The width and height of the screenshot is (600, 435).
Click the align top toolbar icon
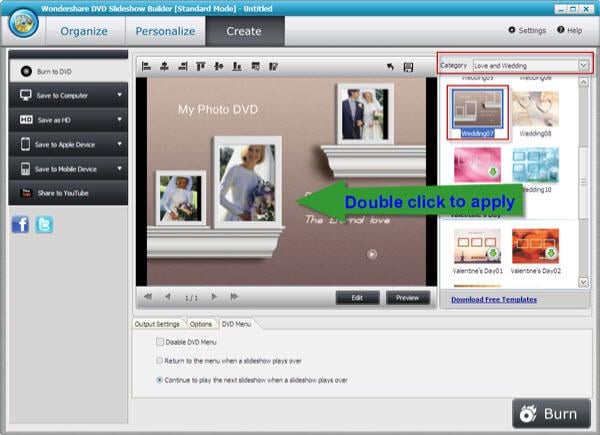pos(201,67)
